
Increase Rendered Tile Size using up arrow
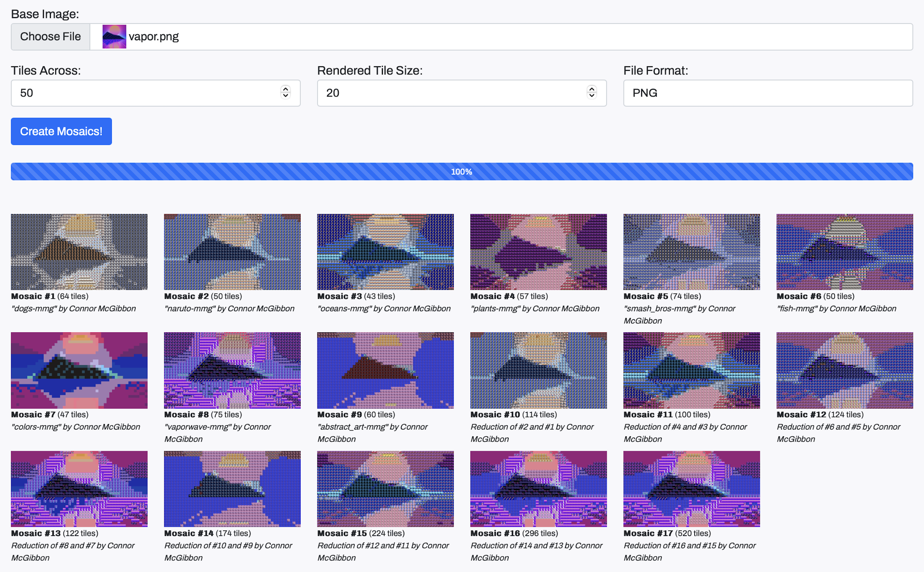tap(592, 89)
